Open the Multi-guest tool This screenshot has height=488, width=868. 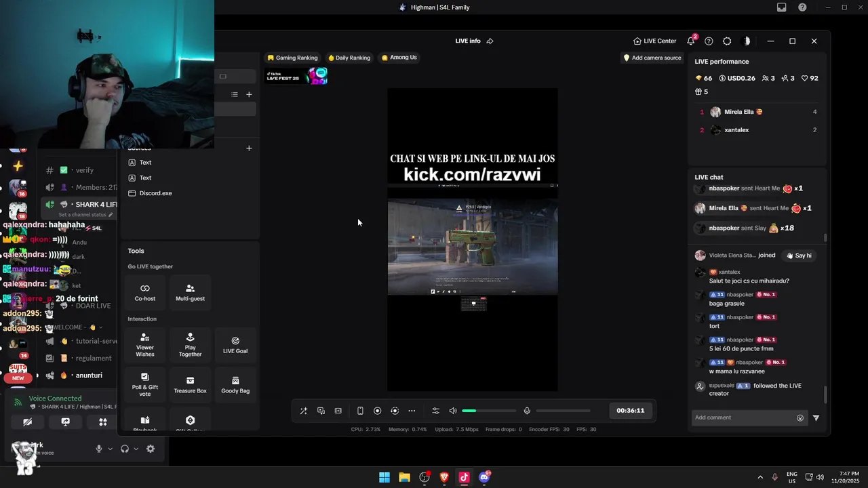[190, 292]
